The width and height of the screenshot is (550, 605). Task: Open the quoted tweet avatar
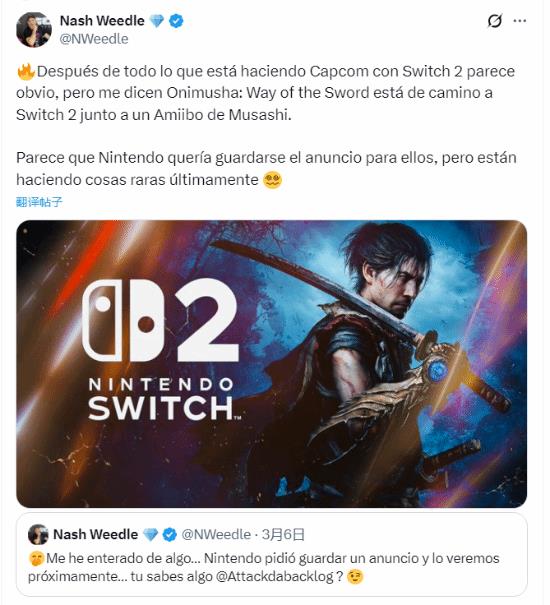click(x=38, y=534)
